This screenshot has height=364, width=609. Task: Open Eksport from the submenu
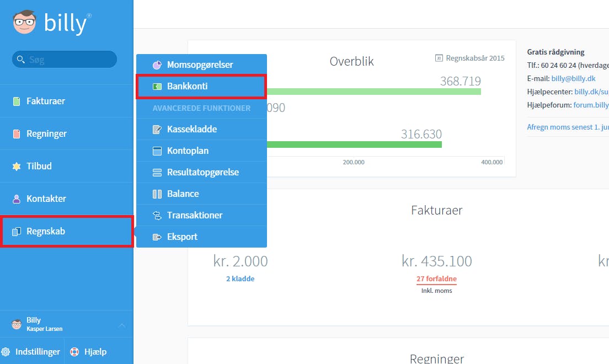click(x=201, y=237)
